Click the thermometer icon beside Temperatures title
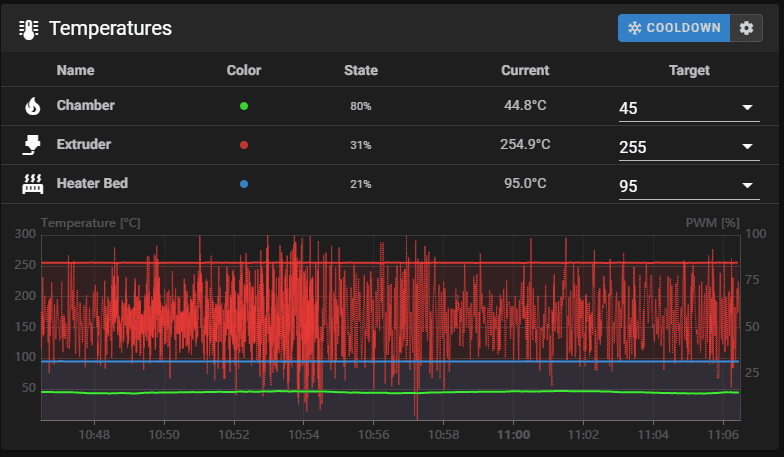The height and width of the screenshot is (457, 784). point(28,29)
